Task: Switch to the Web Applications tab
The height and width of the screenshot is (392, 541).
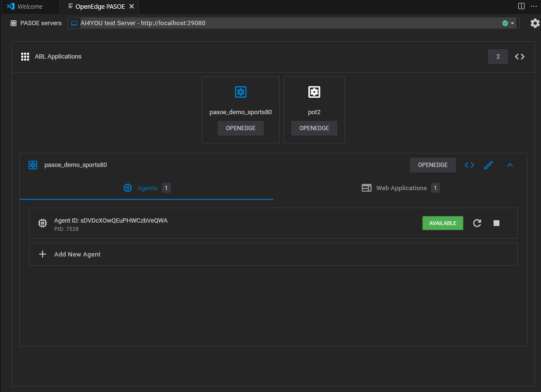Action: (401, 188)
